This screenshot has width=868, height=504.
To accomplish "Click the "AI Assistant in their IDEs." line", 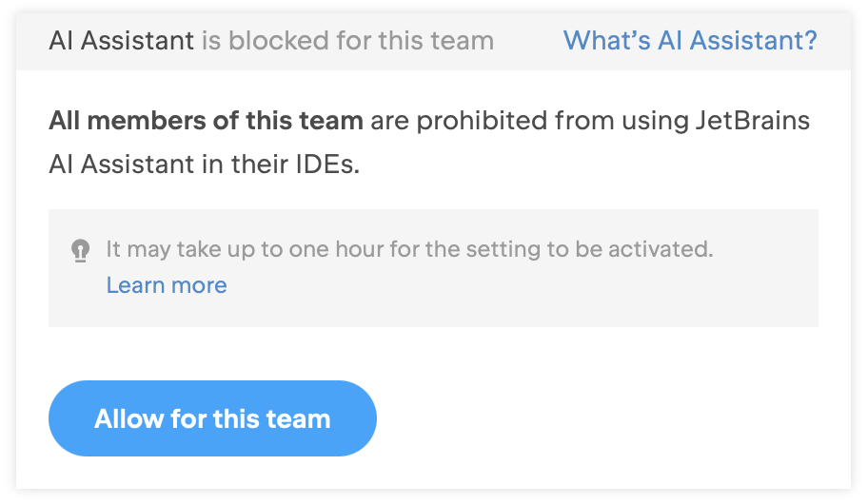I will 205,165.
